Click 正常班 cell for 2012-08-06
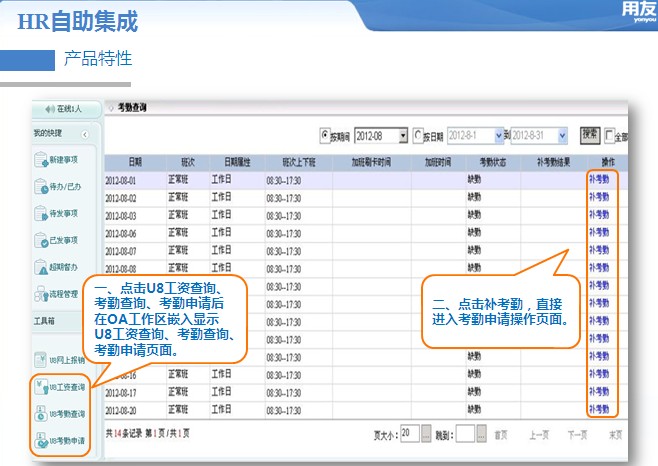This screenshot has height=466, width=658. 178,233
